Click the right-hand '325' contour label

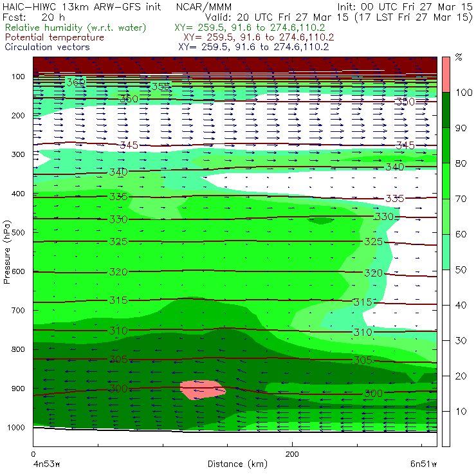tap(373, 242)
